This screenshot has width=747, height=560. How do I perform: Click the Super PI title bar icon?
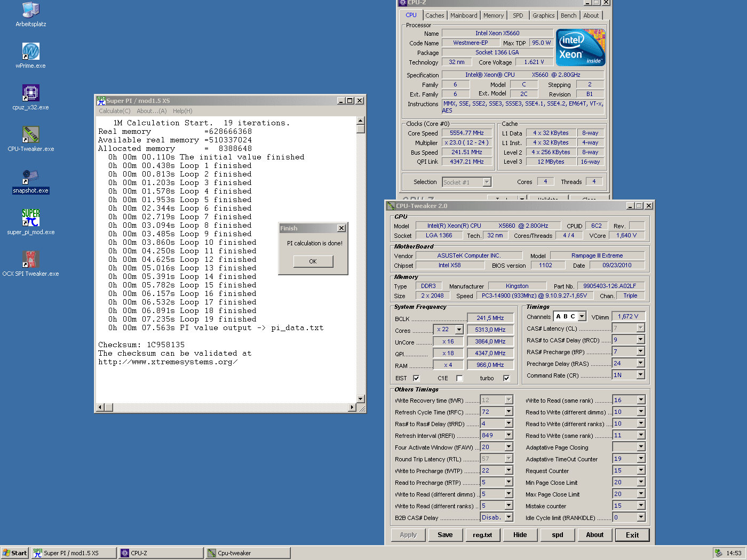101,100
